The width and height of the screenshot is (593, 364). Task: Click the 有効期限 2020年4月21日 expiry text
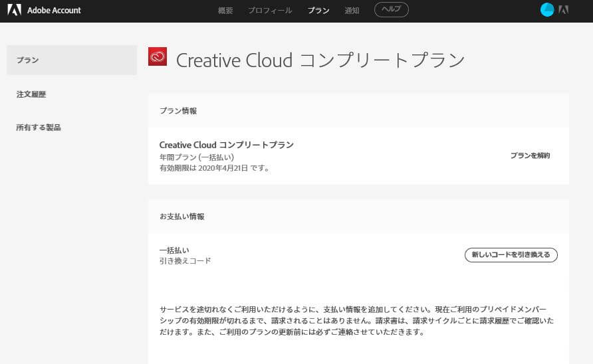pyautogui.click(x=214, y=169)
